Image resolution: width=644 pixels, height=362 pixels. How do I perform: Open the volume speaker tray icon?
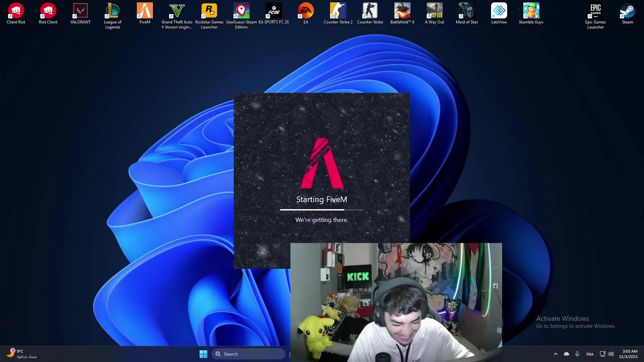(611, 354)
